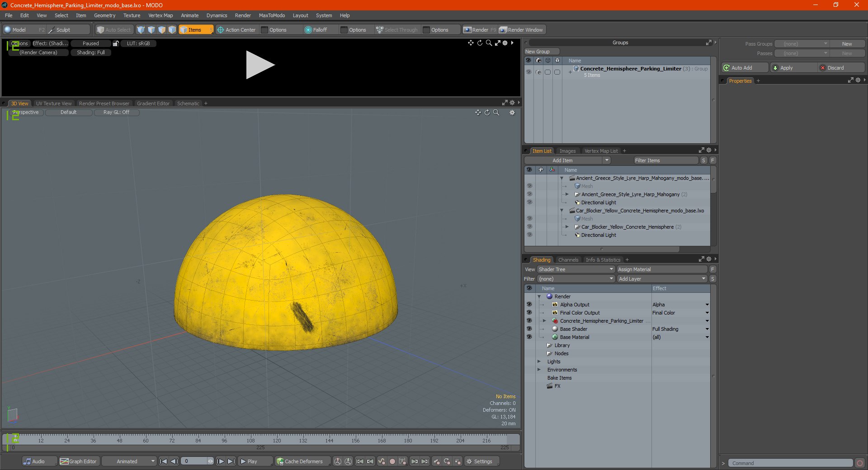This screenshot has height=470, width=868.
Task: Click the record keyframe circle icon
Action: (x=392, y=461)
